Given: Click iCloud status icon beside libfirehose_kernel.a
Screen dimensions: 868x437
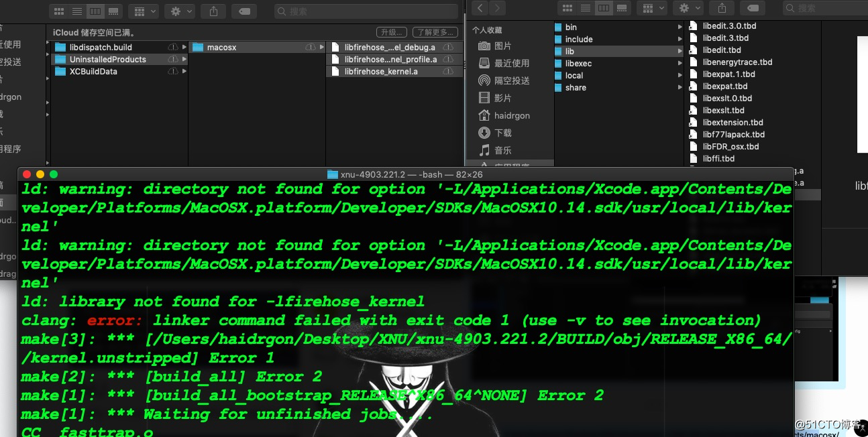Looking at the screenshot, I should click(448, 71).
